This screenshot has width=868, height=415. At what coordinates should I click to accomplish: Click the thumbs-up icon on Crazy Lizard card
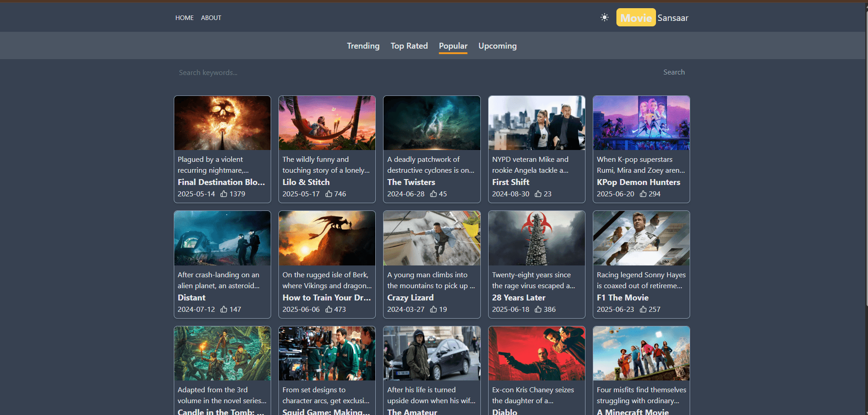coord(434,309)
